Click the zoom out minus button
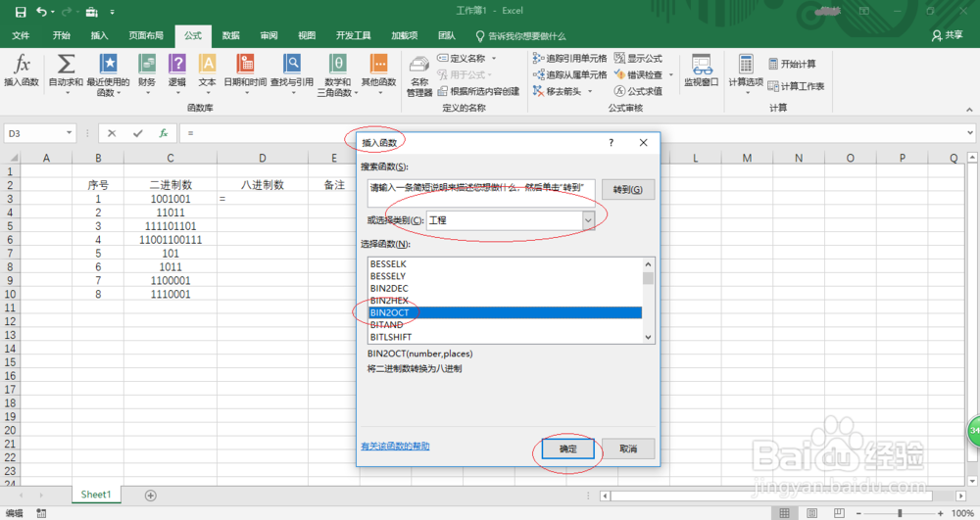The height and width of the screenshot is (520, 980). 859,513
